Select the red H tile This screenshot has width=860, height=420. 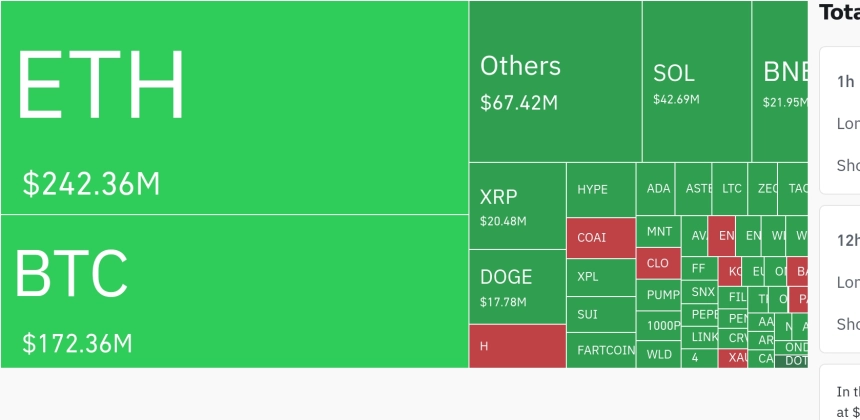pyautogui.click(x=517, y=346)
